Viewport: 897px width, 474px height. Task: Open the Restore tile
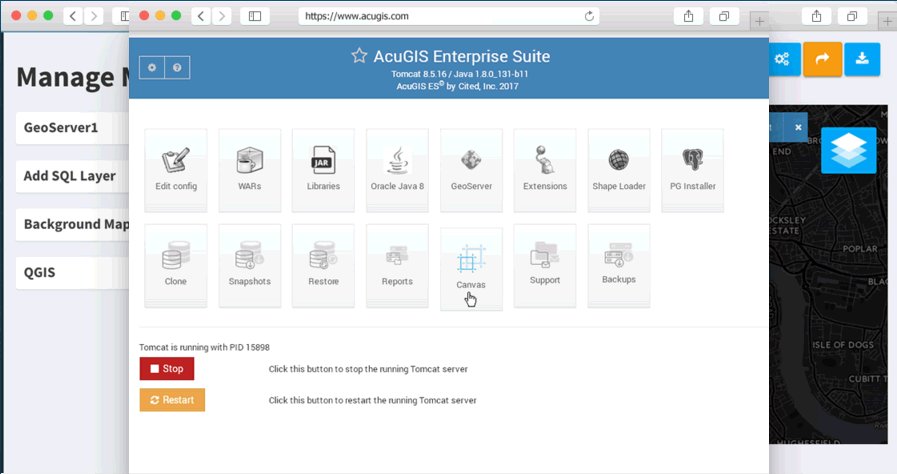click(x=323, y=265)
